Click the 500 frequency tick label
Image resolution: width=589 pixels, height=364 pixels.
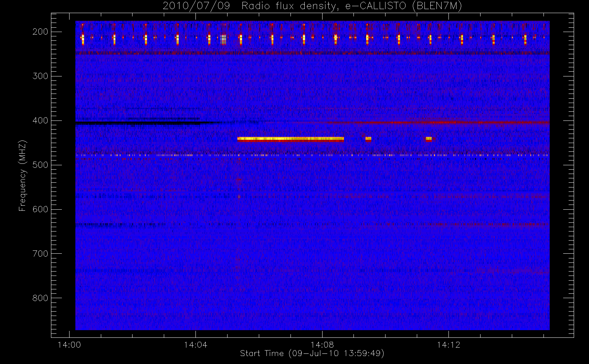[x=40, y=165]
